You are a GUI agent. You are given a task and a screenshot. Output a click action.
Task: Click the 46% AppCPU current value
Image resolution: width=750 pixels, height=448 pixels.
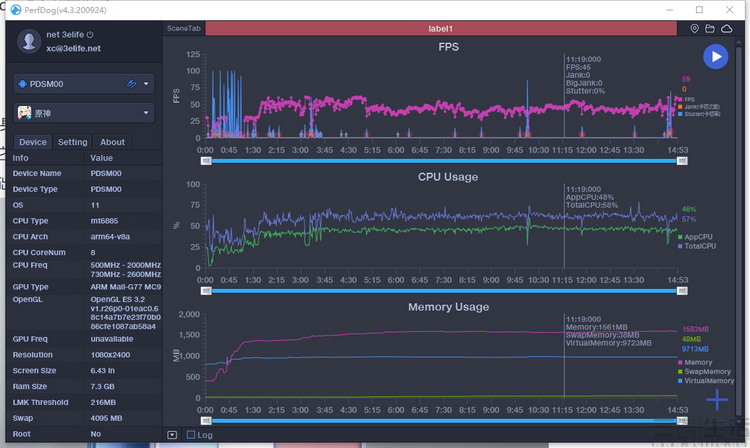click(689, 209)
